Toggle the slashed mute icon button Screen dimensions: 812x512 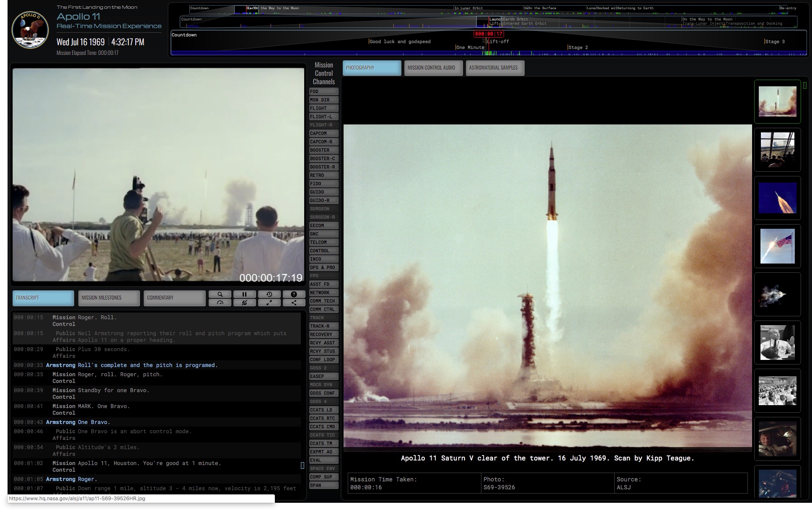click(245, 303)
